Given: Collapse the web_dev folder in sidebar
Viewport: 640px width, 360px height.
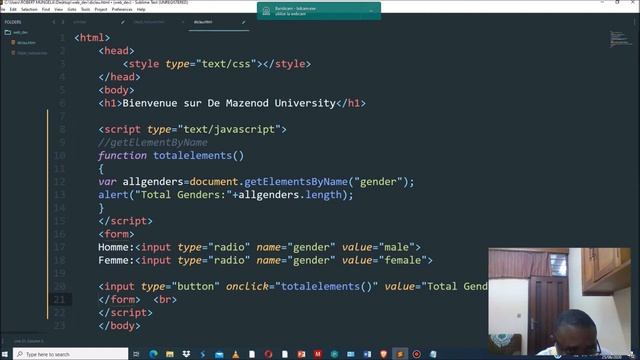Looking at the screenshot, I should point(16,32).
